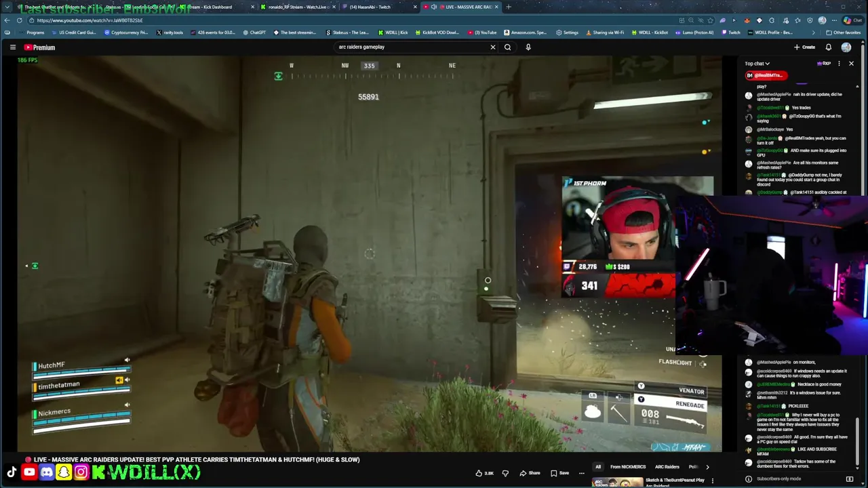Open the YouTube hamburger guide menu
Screen dimensions: 868x488
[x=13, y=47]
